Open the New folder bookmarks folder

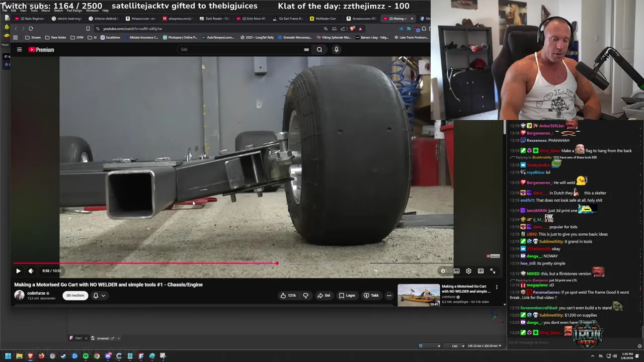55,37
